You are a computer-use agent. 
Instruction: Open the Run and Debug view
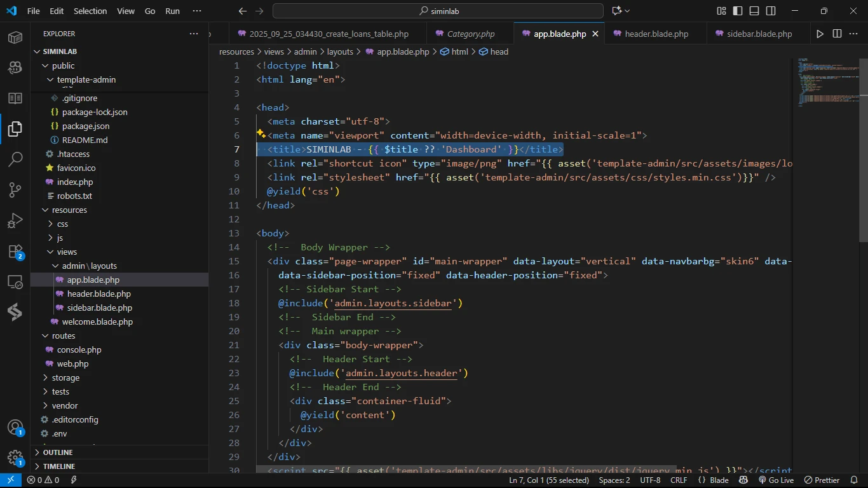pos(15,220)
